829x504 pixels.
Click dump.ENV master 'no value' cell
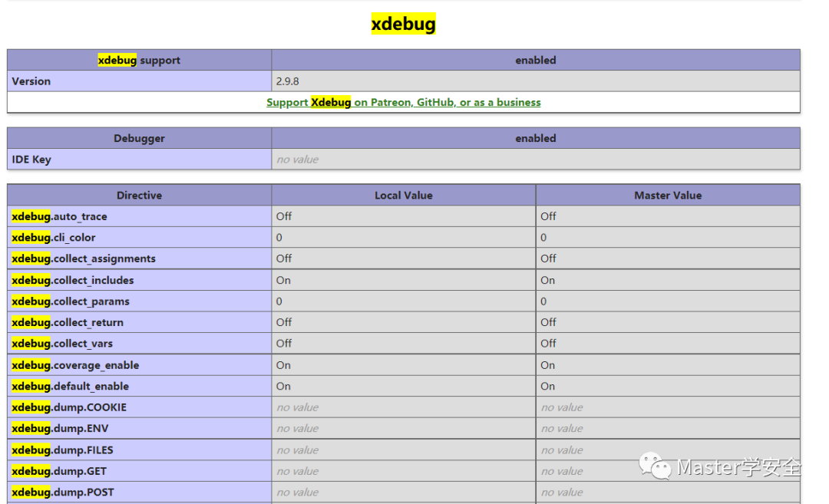pyautogui.click(x=668, y=429)
